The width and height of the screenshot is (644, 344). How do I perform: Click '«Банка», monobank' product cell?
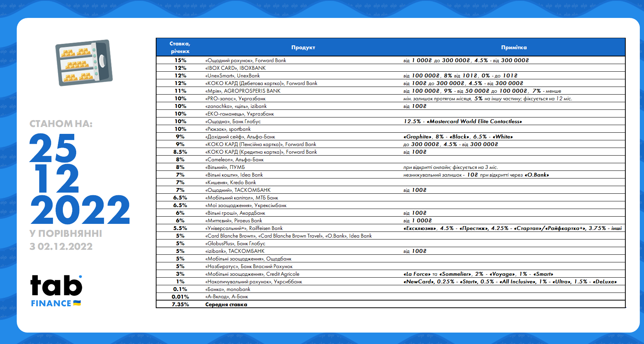[x=228, y=289]
